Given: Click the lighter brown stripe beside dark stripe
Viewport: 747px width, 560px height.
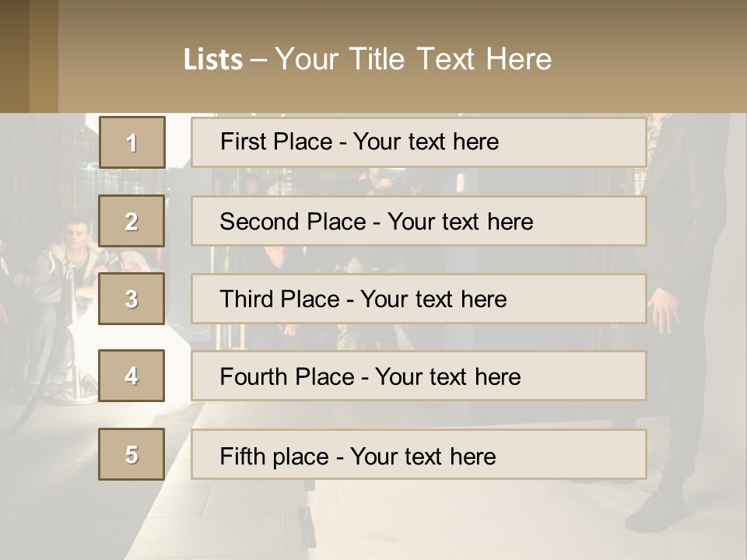Looking at the screenshot, I should [x=44, y=56].
